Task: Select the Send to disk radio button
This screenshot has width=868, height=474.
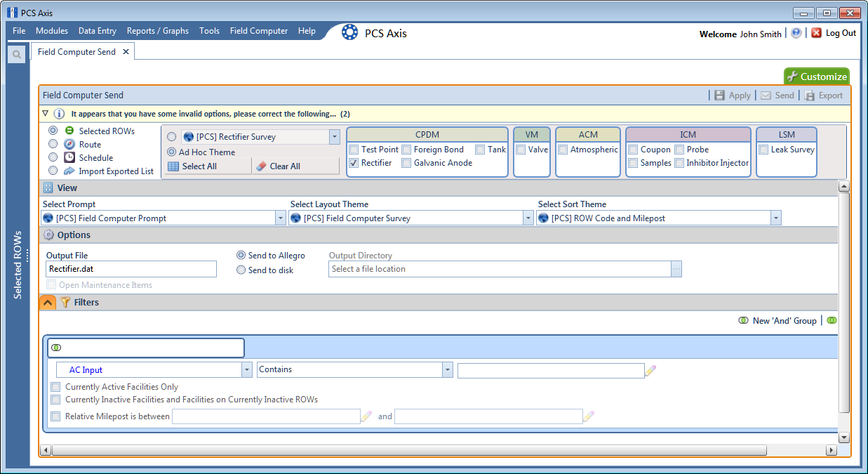Action: click(x=241, y=270)
